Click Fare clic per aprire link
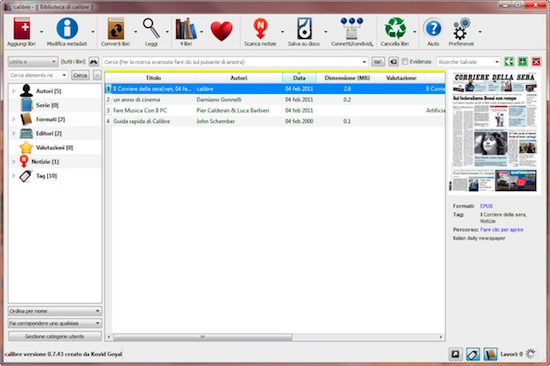550x366 pixels. point(502,229)
